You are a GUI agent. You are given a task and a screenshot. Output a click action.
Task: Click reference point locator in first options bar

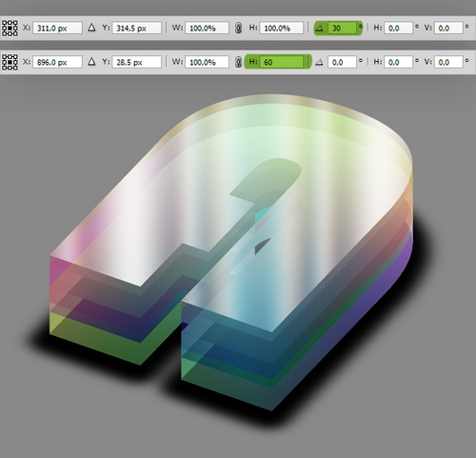coord(10,28)
